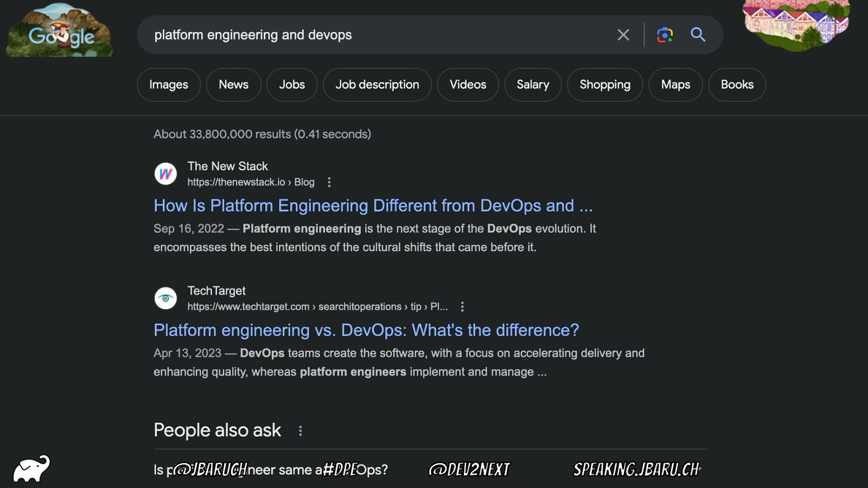Open The New Stack result options menu

(x=329, y=182)
